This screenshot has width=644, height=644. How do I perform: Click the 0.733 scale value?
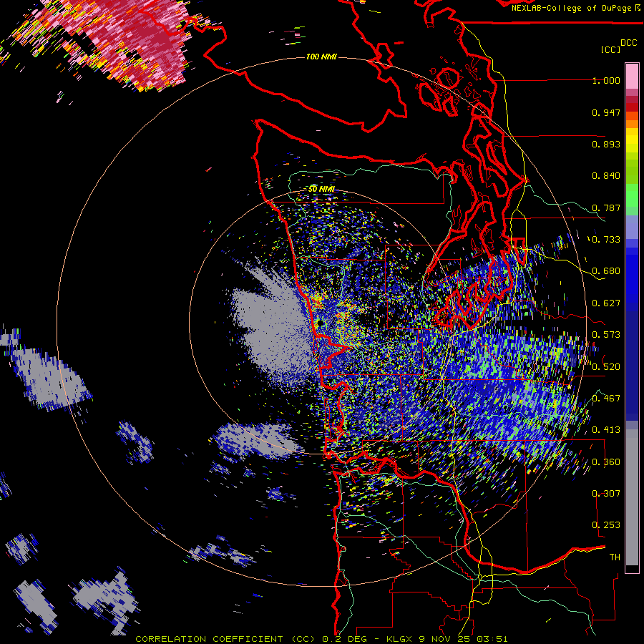pyautogui.click(x=606, y=240)
